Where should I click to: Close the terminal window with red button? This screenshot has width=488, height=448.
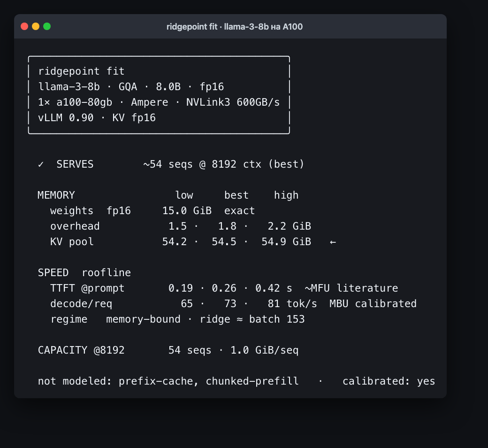point(24,26)
